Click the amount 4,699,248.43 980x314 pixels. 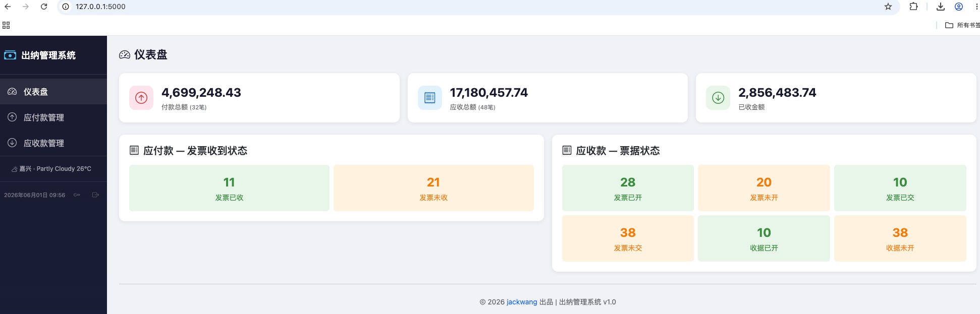201,93
